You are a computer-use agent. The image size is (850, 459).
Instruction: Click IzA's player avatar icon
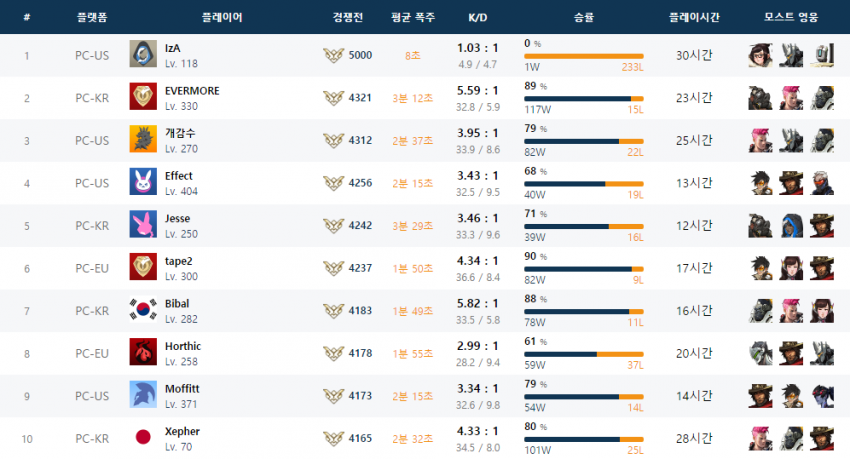(x=143, y=55)
